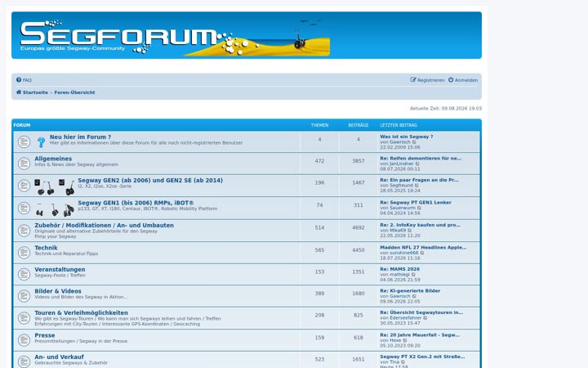
Task: Open Zubehör / Modifikationen forum
Action: pos(105,226)
